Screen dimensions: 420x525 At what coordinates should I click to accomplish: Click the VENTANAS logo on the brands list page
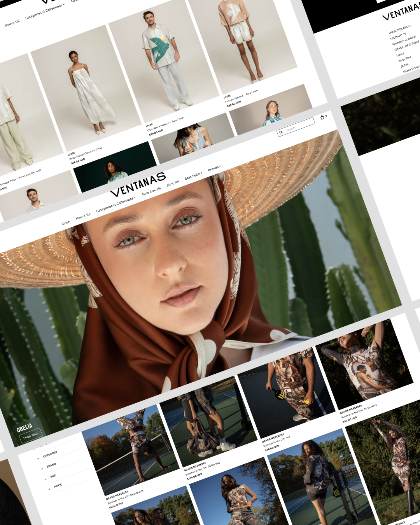(x=401, y=12)
